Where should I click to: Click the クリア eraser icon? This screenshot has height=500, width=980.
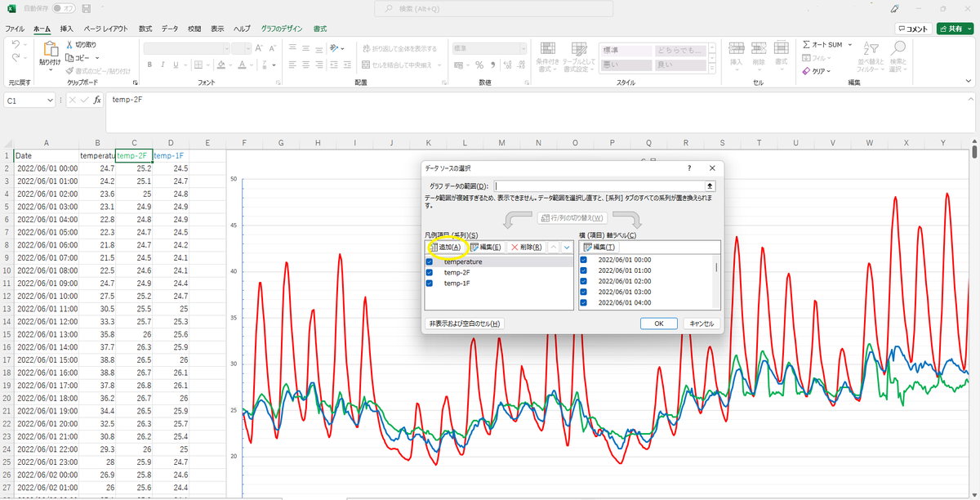coord(807,70)
